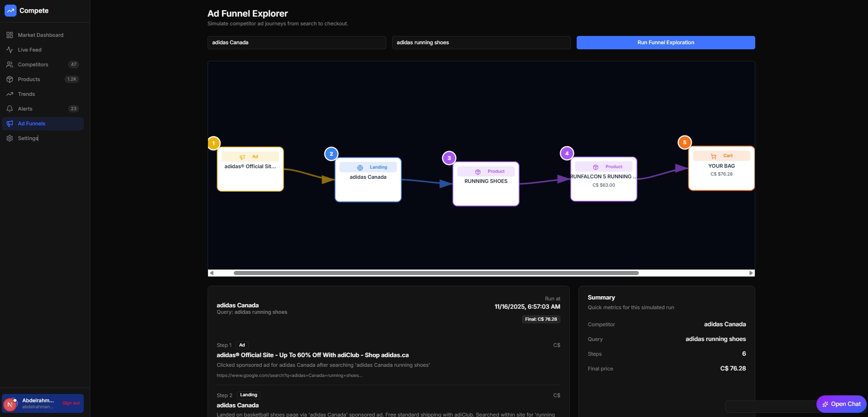Run Funnel Exploration
Image resolution: width=868 pixels, height=417 pixels.
[x=665, y=42]
